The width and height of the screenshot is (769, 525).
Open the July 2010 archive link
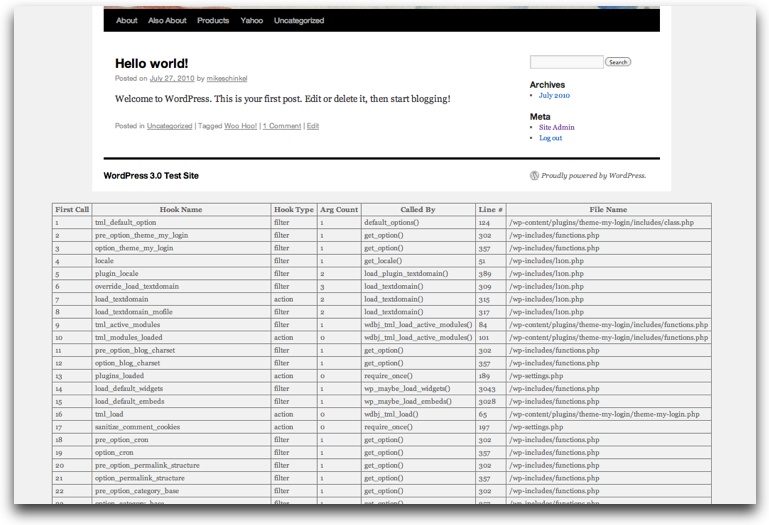pyautogui.click(x=554, y=96)
